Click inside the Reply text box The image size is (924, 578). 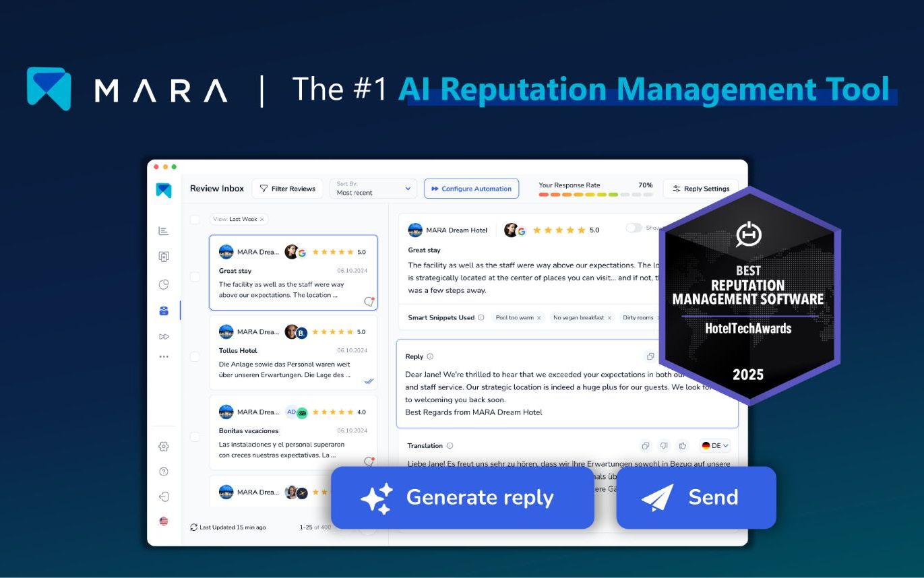click(567, 384)
